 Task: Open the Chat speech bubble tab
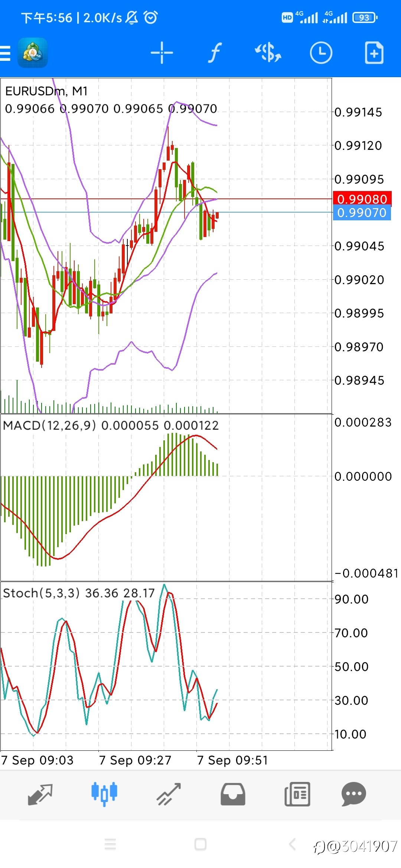354,794
